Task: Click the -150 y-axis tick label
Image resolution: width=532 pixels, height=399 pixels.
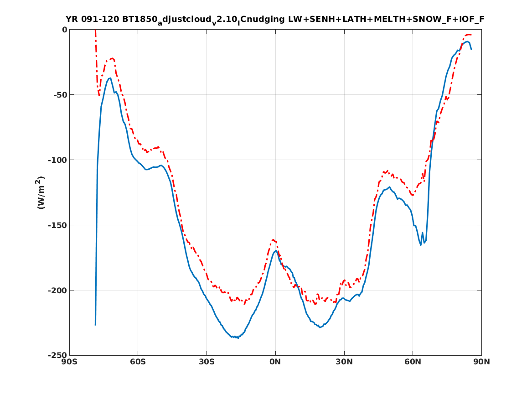Action: coord(58,225)
